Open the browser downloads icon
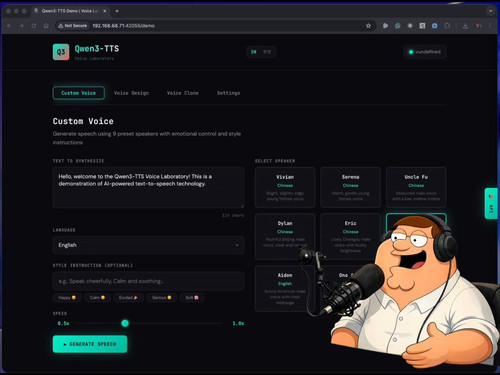Viewport: 500px width, 375px height. click(x=465, y=26)
